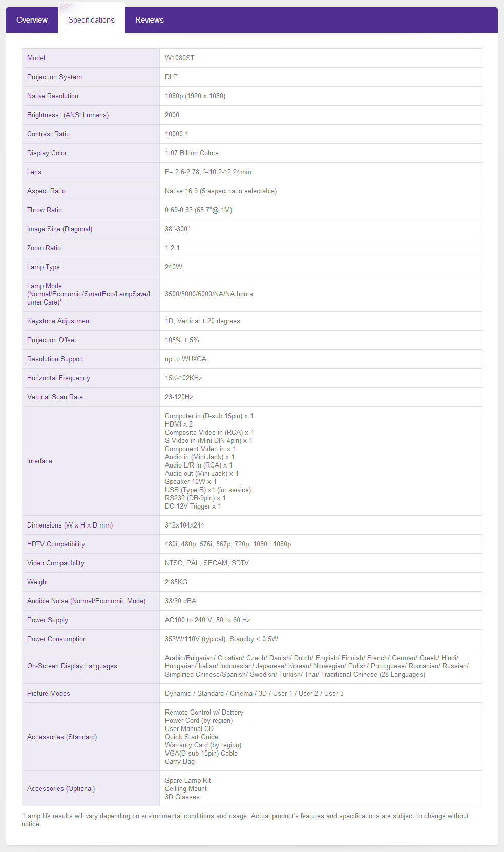Select the 15K-102KHz value

point(183,378)
